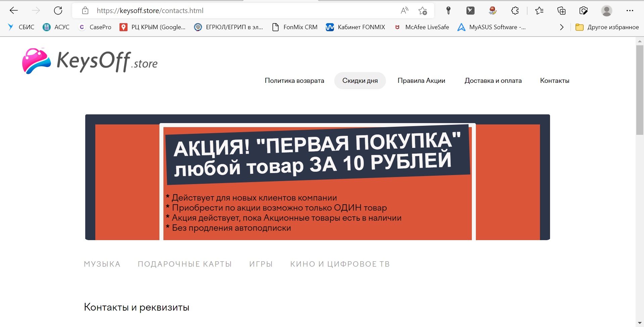
Task: Open the user profile avatar
Action: (x=606, y=11)
